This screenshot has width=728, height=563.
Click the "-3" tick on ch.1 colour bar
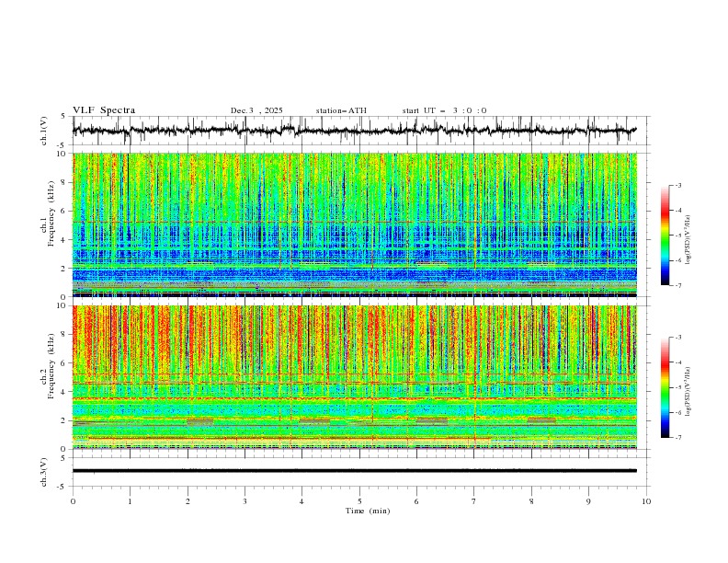coord(678,185)
